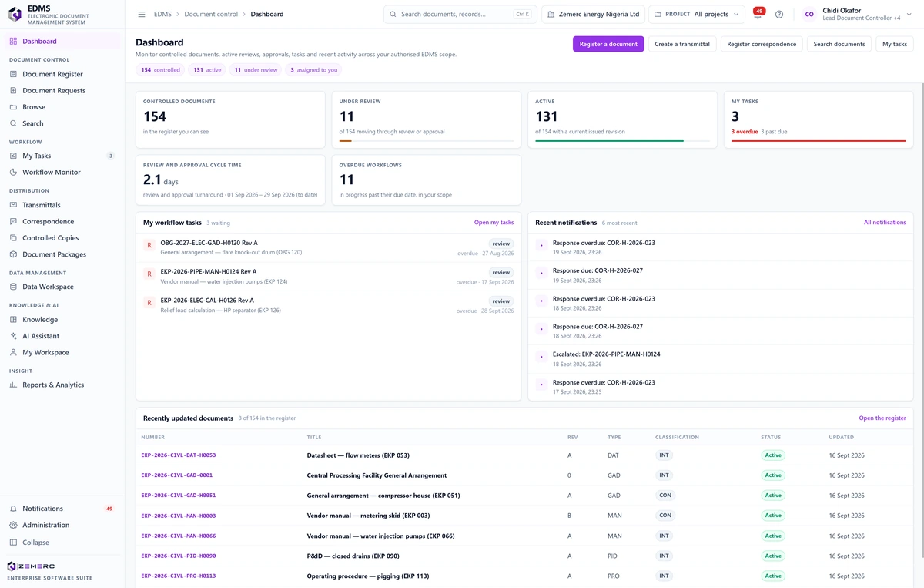Click the hamburger menu icon beside breadcrumbs

[x=142, y=15]
